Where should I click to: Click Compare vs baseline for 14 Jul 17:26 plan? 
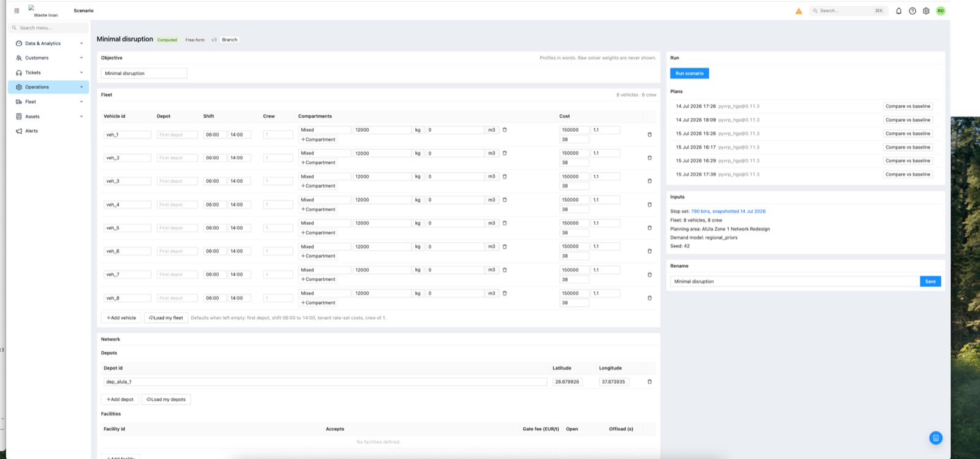908,107
